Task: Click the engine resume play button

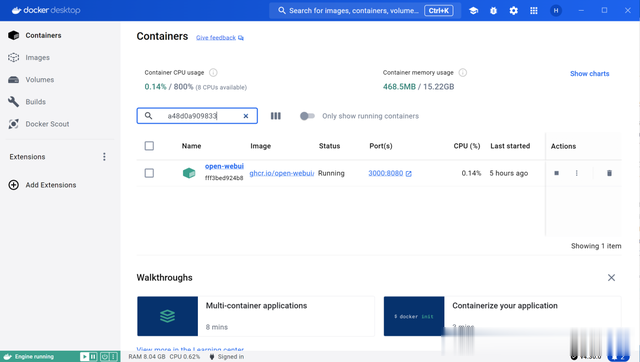Action: 84,357
